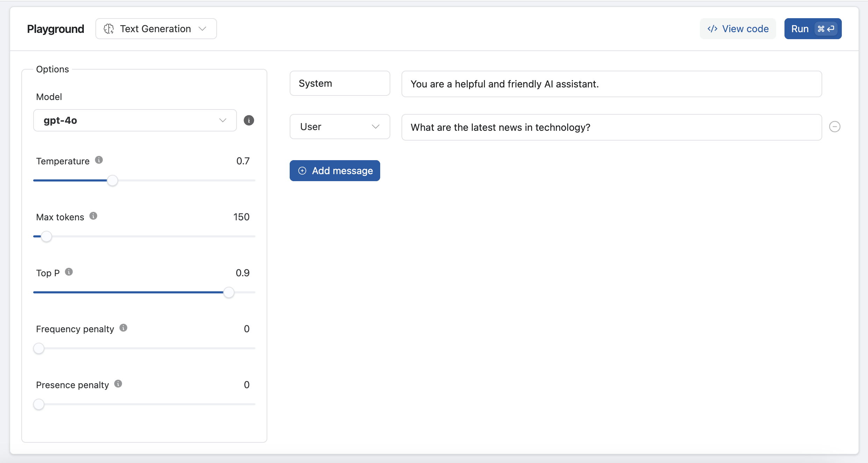This screenshot has width=868, height=463.
Task: Click the Temperature info icon
Action: [100, 161]
